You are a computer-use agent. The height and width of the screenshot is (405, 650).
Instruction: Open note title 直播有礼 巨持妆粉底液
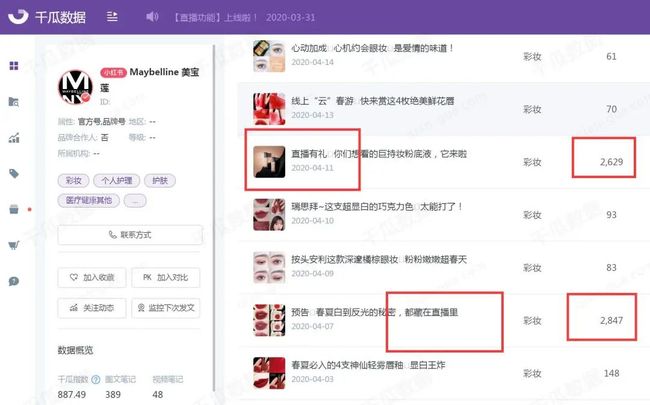click(x=379, y=154)
